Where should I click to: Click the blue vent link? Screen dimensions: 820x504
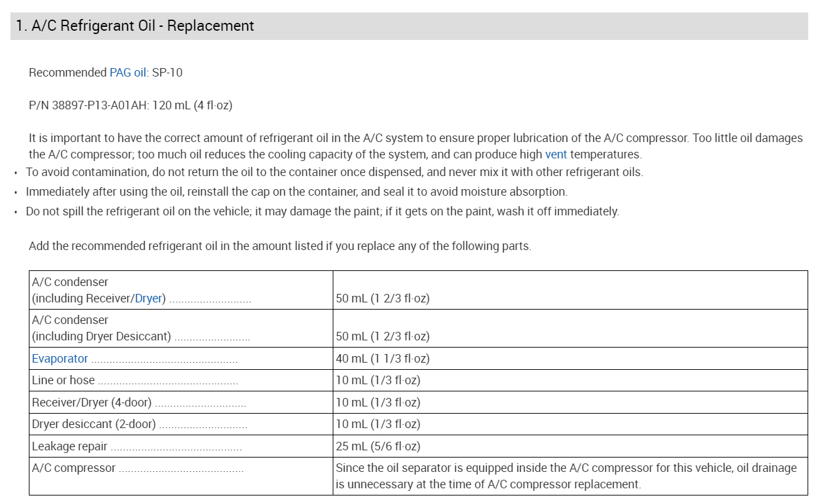[x=555, y=154]
